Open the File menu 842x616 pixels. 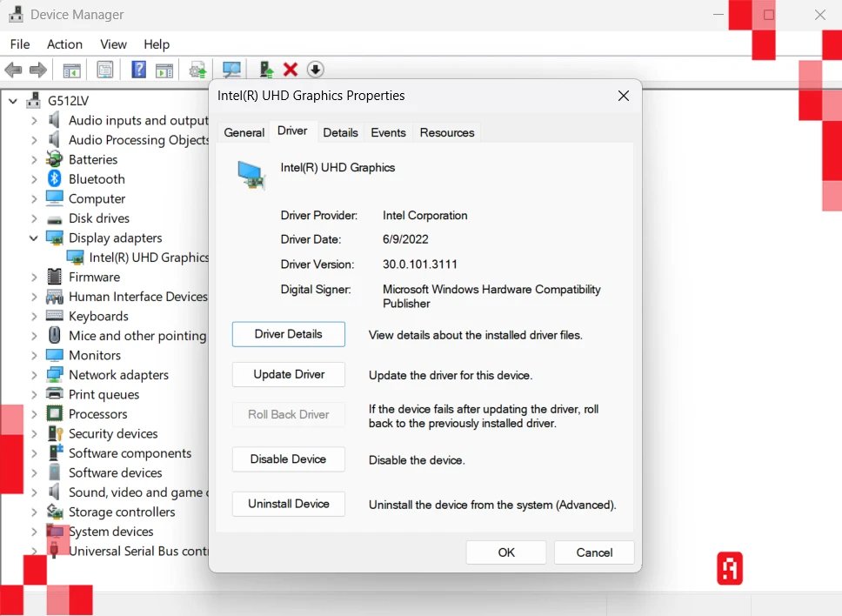click(x=20, y=44)
